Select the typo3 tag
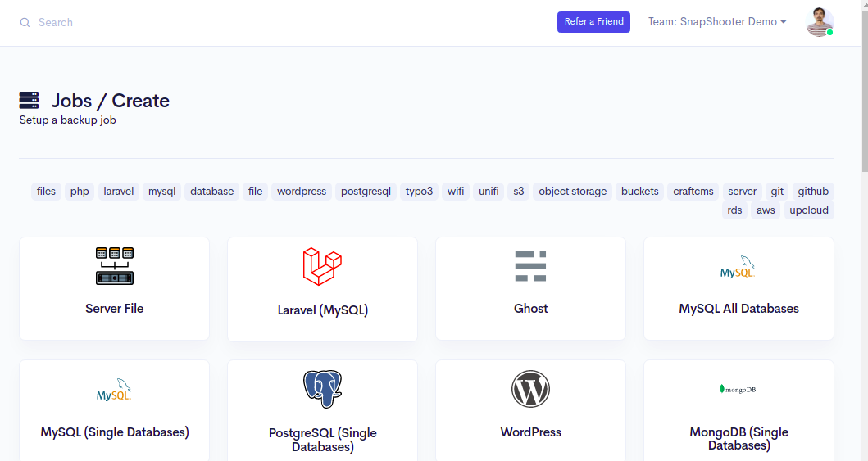This screenshot has width=868, height=461. point(419,192)
